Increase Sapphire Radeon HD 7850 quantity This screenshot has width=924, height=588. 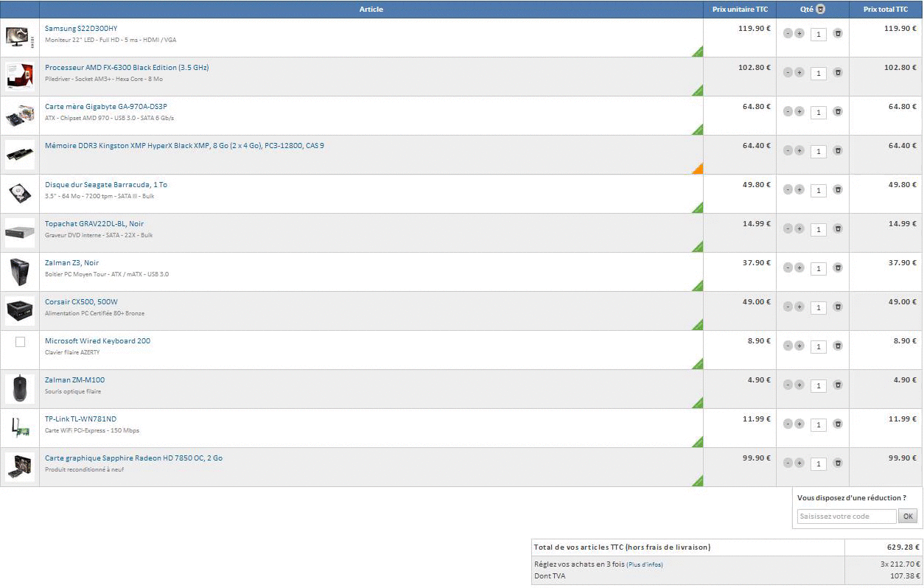pyautogui.click(x=799, y=463)
